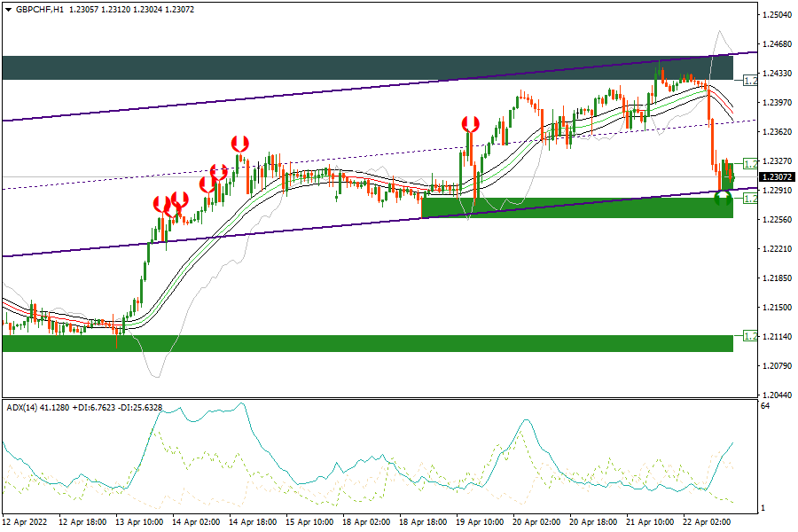Click the 1.25040 level on the price axis
The image size is (798, 532).
click(x=777, y=15)
